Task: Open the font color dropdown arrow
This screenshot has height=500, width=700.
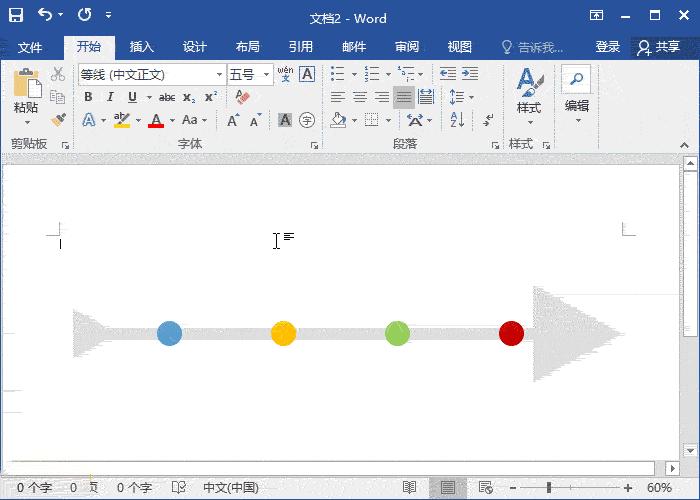Action: (172, 120)
